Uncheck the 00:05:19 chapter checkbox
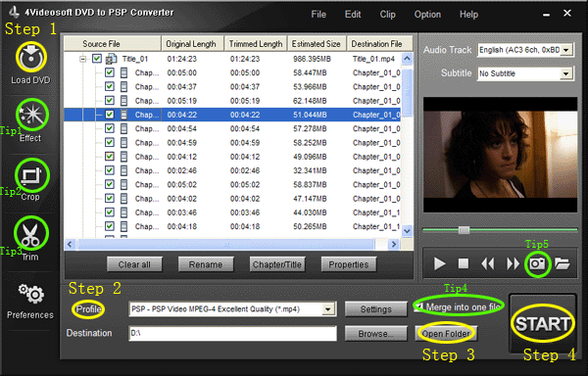588x376 pixels. coord(110,101)
